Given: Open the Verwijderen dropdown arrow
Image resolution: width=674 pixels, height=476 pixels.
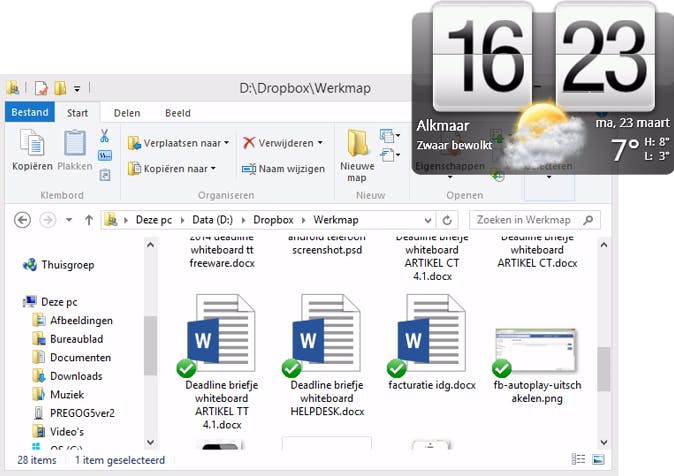Looking at the screenshot, I should click(320, 142).
